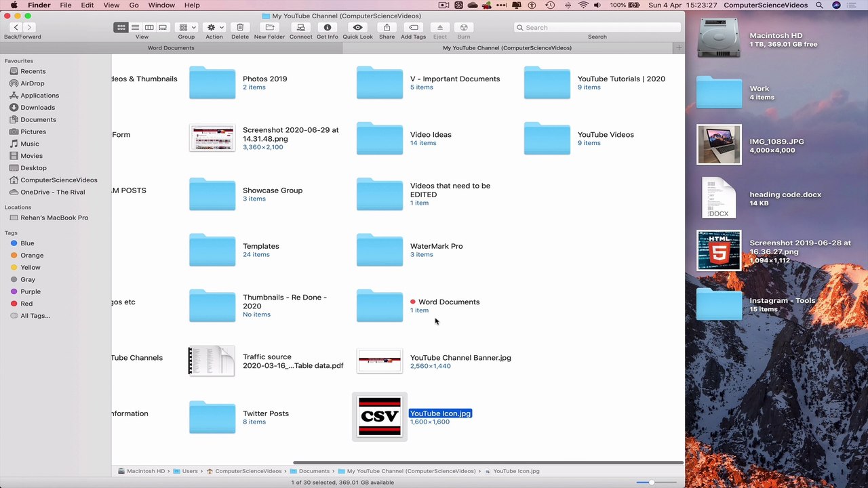Focus the Finder Search field
Image resolution: width=868 pixels, height=488 pixels.
click(597, 27)
